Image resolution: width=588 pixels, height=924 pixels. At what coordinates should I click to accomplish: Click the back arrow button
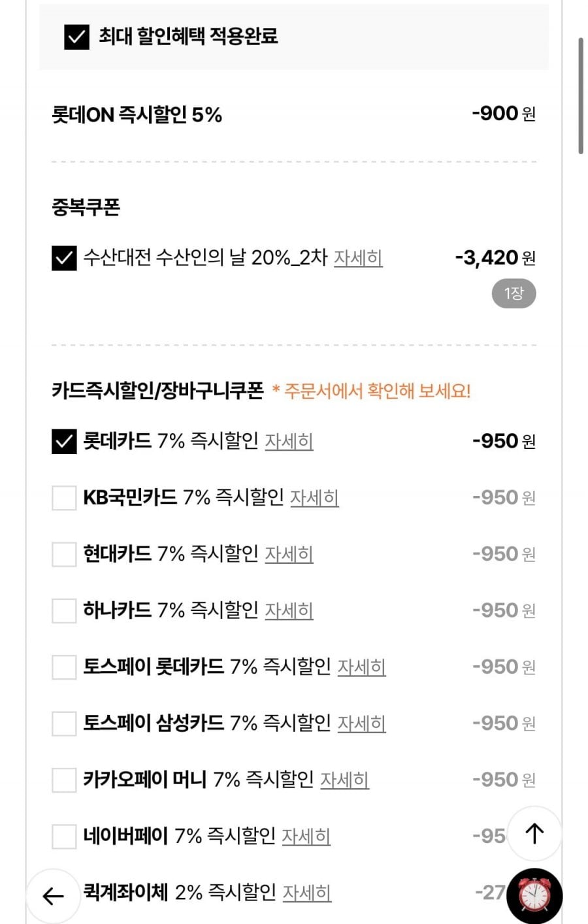coord(53,896)
